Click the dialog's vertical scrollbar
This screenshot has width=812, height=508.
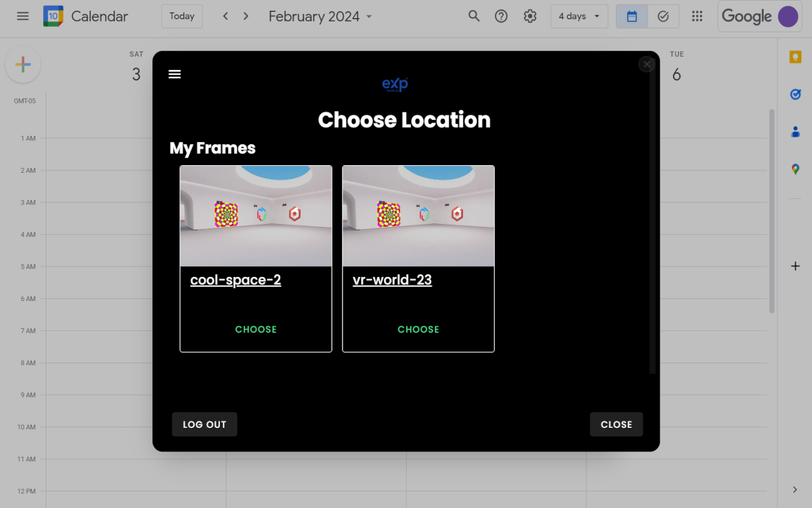point(652,216)
